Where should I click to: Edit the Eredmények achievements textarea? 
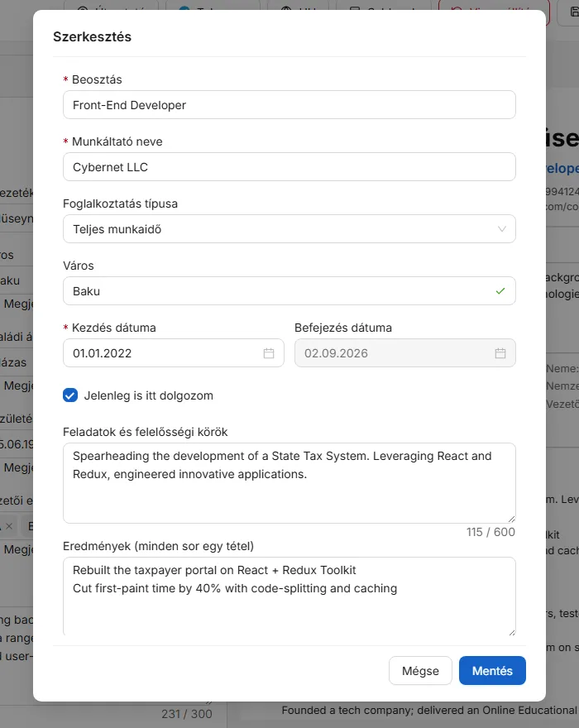coord(289,596)
